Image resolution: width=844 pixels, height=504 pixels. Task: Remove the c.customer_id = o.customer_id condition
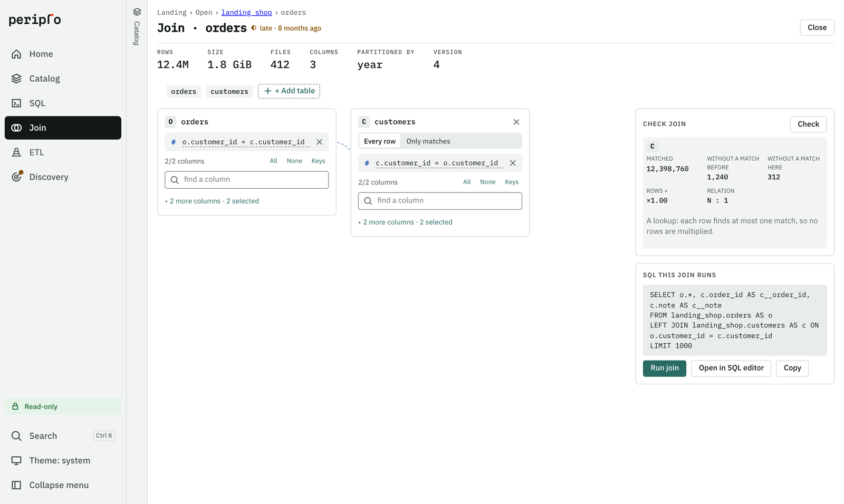click(x=513, y=163)
